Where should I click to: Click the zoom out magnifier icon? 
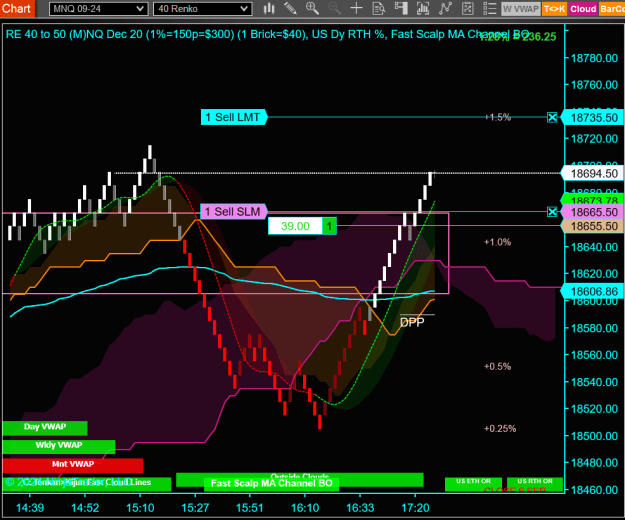pos(334,8)
